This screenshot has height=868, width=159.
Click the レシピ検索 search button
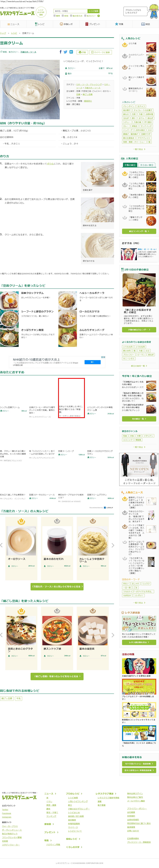coord(93,11)
